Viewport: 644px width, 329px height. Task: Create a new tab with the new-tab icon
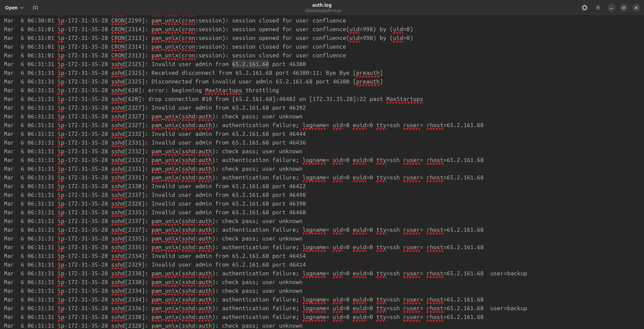(x=35, y=8)
